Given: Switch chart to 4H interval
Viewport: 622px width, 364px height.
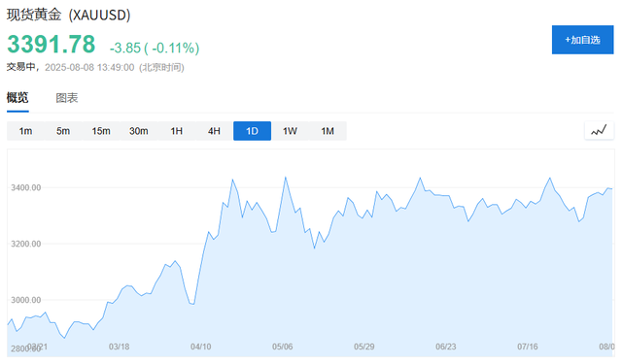Looking at the screenshot, I should point(214,131).
